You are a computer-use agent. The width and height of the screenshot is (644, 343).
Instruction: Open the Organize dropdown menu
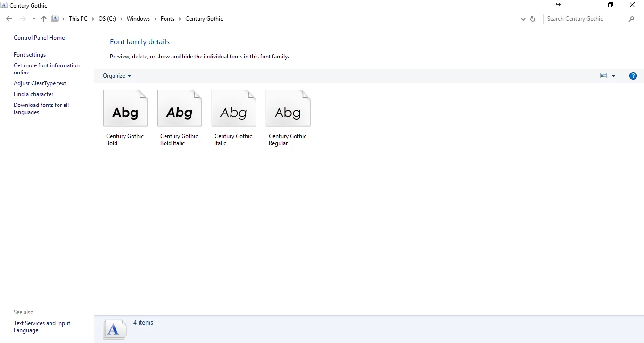pos(117,76)
